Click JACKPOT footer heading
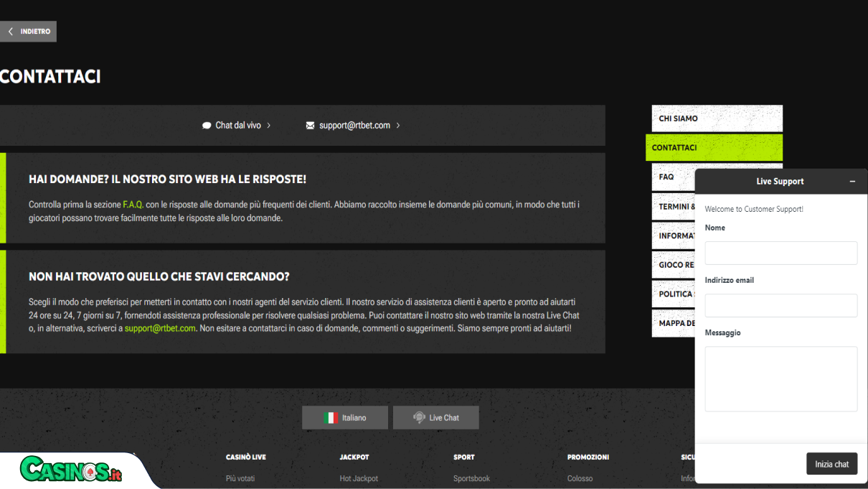868x489 pixels. [354, 457]
